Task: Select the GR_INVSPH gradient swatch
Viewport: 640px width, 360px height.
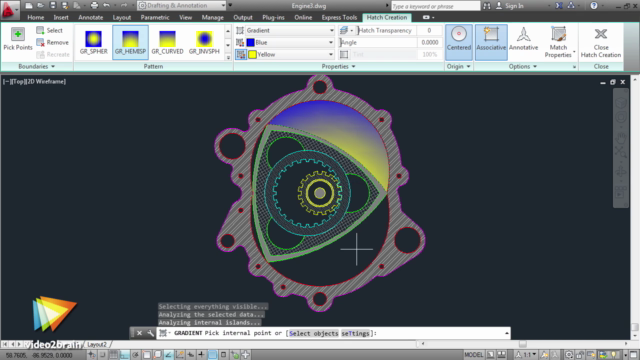Action: 204,42
